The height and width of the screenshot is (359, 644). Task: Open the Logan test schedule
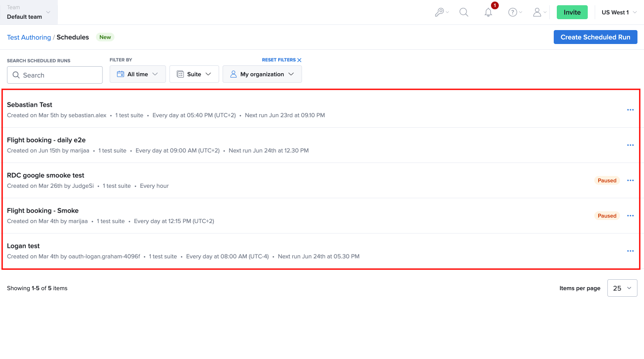pos(24,246)
